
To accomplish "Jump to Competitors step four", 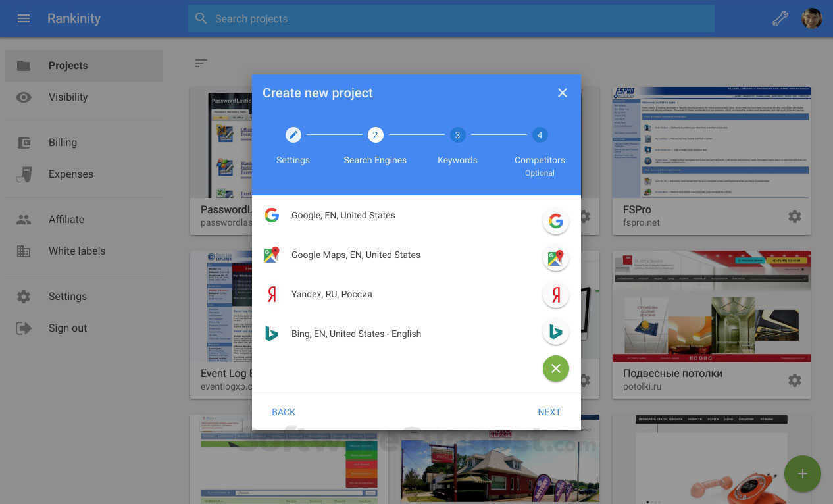I will (x=540, y=135).
